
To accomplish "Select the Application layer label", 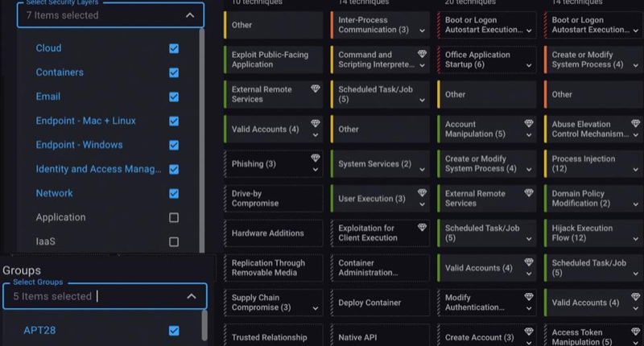I will [x=61, y=217].
